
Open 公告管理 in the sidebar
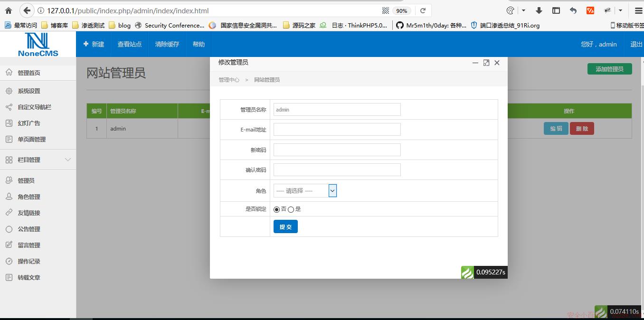click(38, 229)
